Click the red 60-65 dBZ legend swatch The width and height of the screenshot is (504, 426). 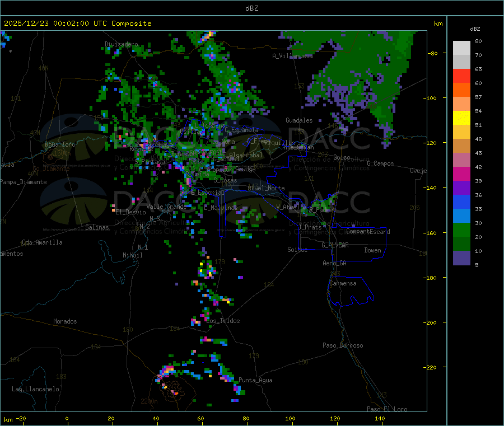point(461,76)
